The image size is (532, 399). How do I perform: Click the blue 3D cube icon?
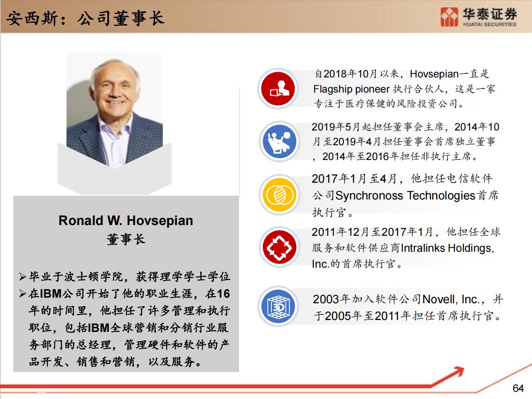pos(278,306)
